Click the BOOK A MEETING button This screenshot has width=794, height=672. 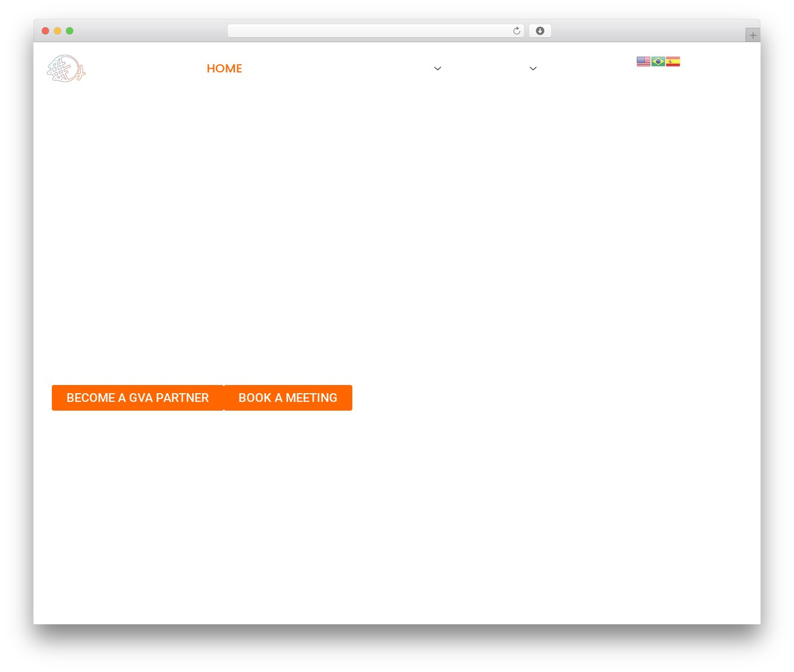point(288,398)
